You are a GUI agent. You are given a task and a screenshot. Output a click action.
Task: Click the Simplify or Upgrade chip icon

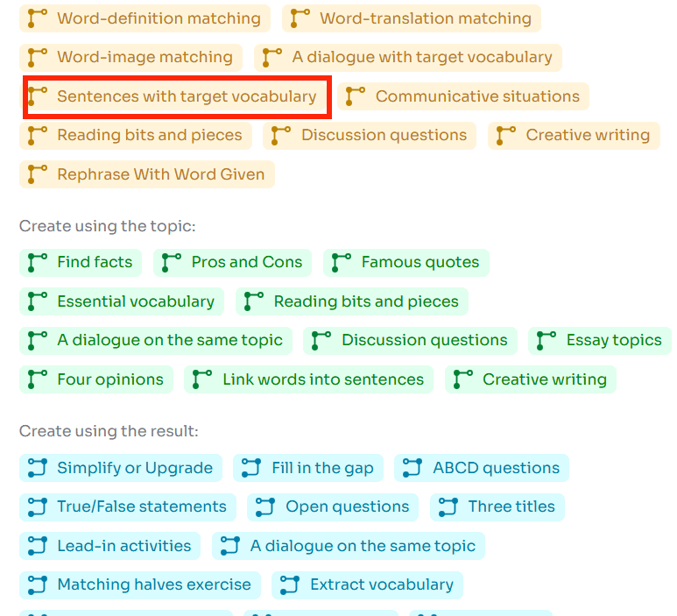click(x=37, y=468)
